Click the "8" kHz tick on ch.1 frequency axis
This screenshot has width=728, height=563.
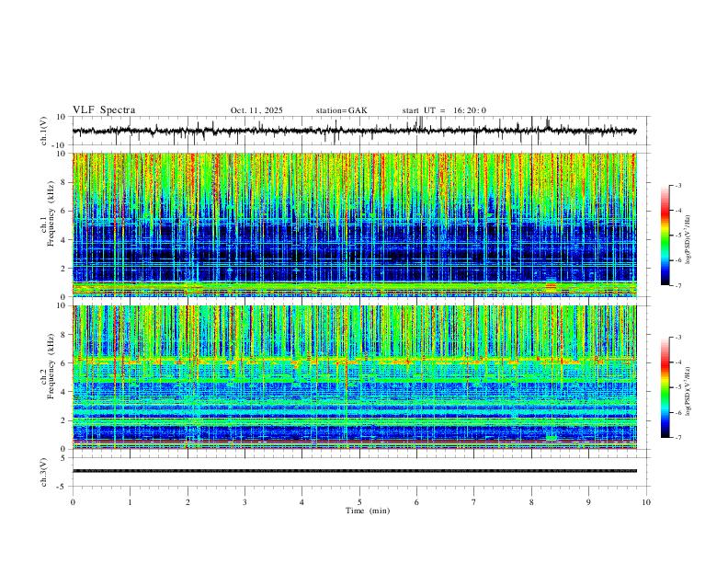pos(65,182)
